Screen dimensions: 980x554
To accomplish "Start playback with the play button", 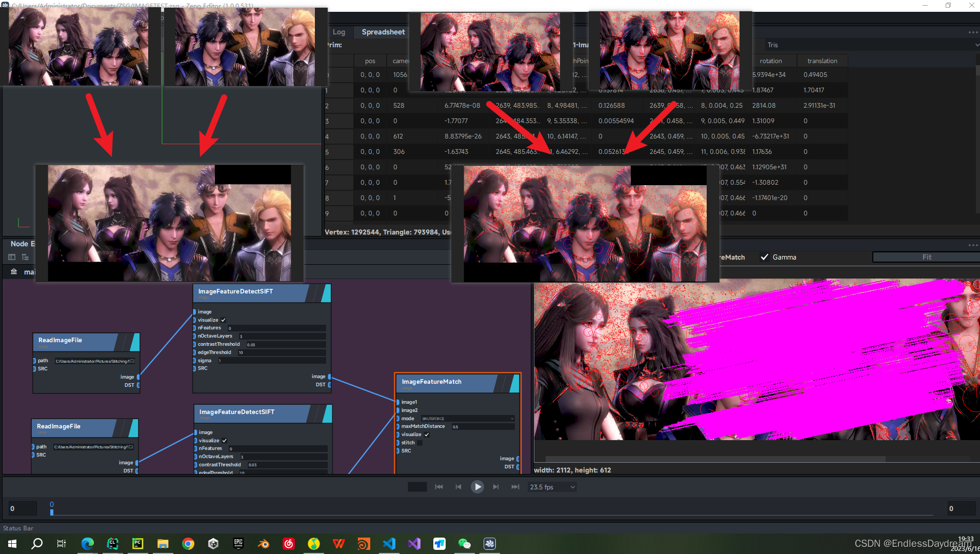I will (x=477, y=487).
